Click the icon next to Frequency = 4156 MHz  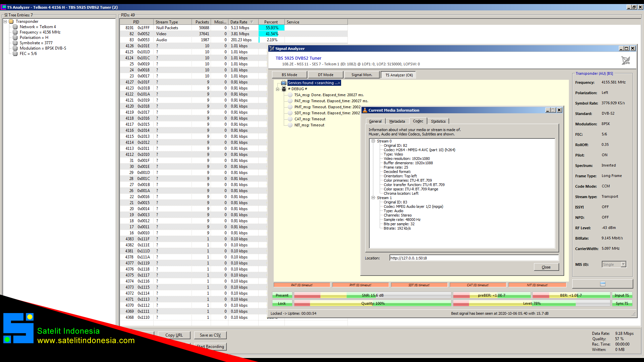click(15, 32)
